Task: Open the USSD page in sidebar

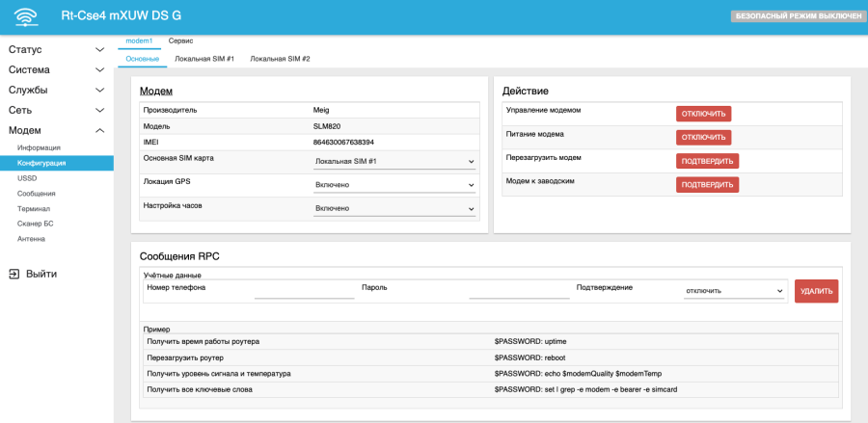Action: pyautogui.click(x=27, y=178)
